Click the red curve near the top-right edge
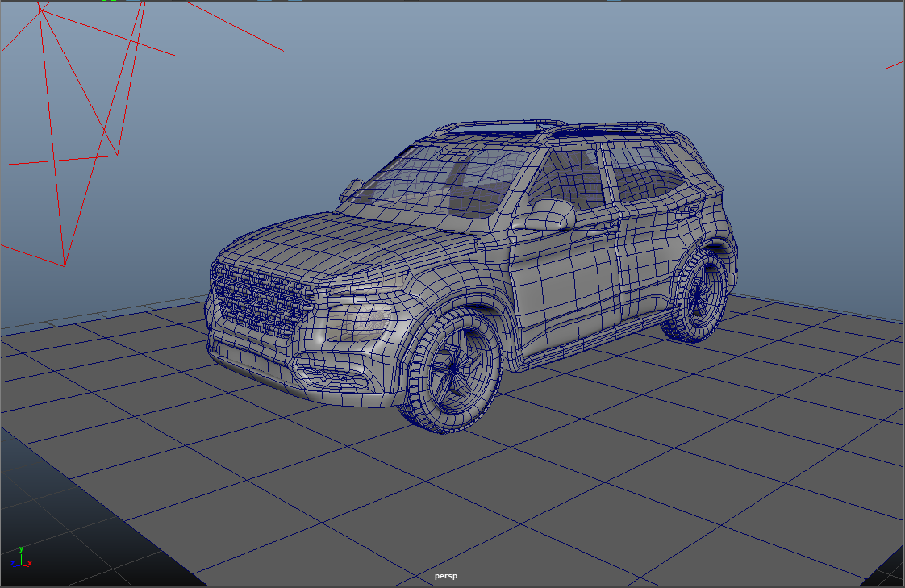 coord(895,65)
